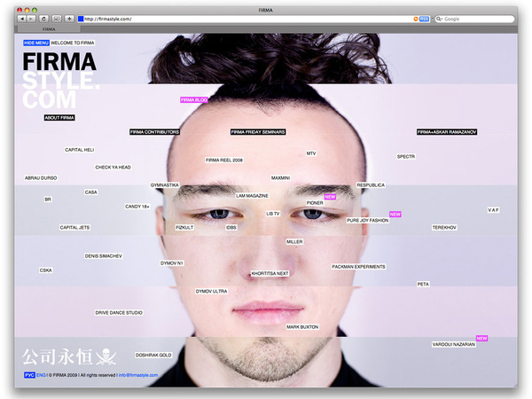Open the MILLER project label
This screenshot has height=399, width=532.
[294, 241]
